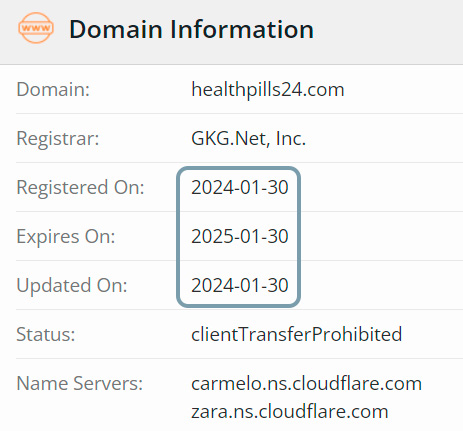This screenshot has width=463, height=431.
Task: Select the healthpills24.com domain value
Action: pos(268,90)
